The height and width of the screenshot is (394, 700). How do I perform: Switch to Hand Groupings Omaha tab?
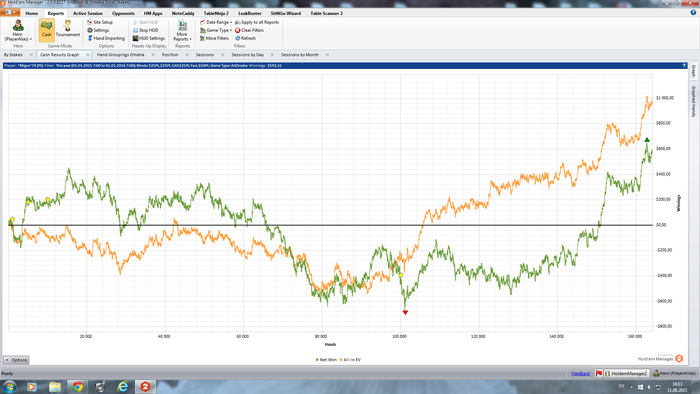click(121, 54)
